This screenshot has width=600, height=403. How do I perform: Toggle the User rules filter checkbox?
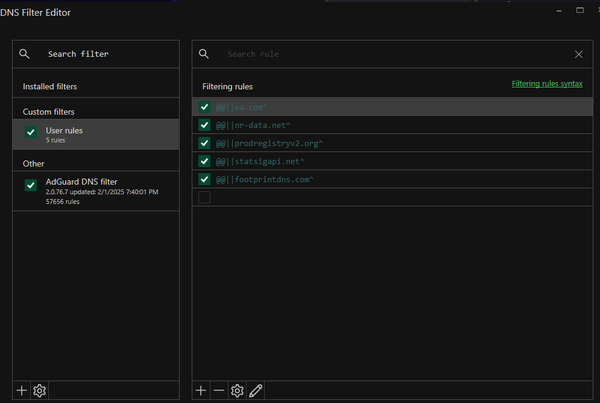31,132
